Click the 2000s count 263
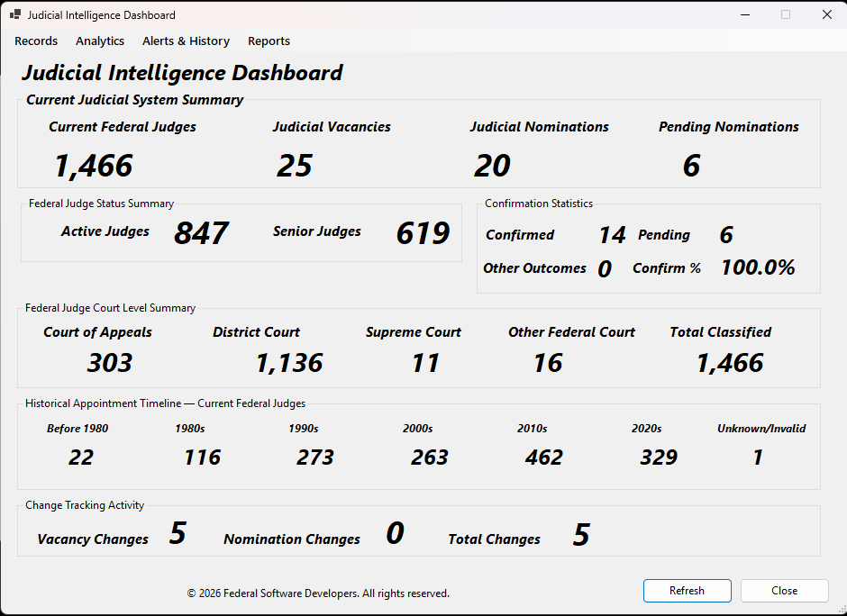Viewport: 847px width, 616px height. tap(430, 457)
